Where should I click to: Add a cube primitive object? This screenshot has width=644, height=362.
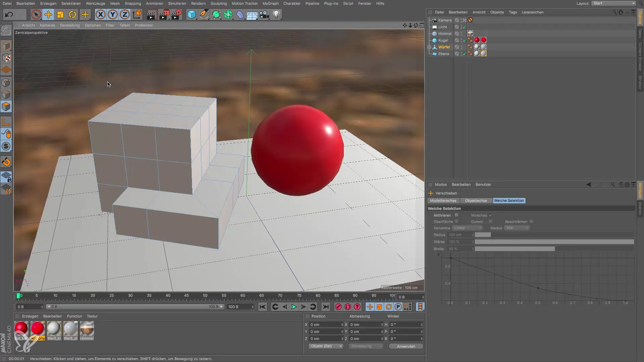click(x=192, y=14)
